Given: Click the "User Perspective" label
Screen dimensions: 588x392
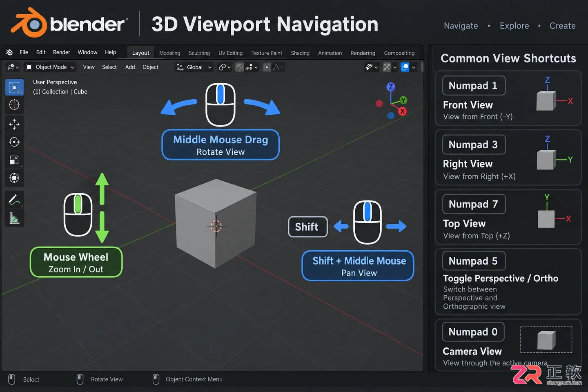Looking at the screenshot, I should [x=55, y=82].
